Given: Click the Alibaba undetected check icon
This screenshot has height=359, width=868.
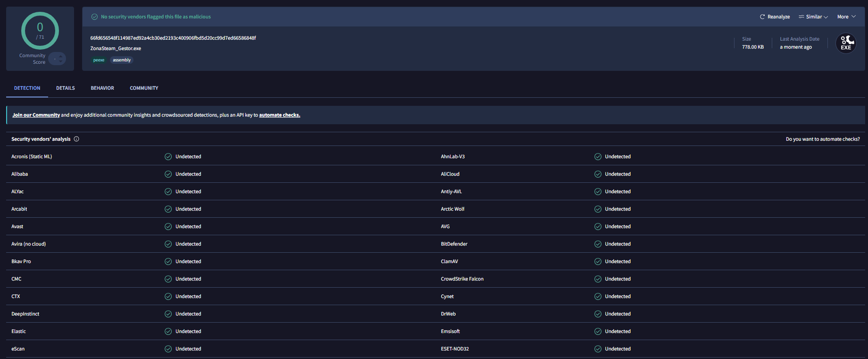Looking at the screenshot, I should (168, 174).
